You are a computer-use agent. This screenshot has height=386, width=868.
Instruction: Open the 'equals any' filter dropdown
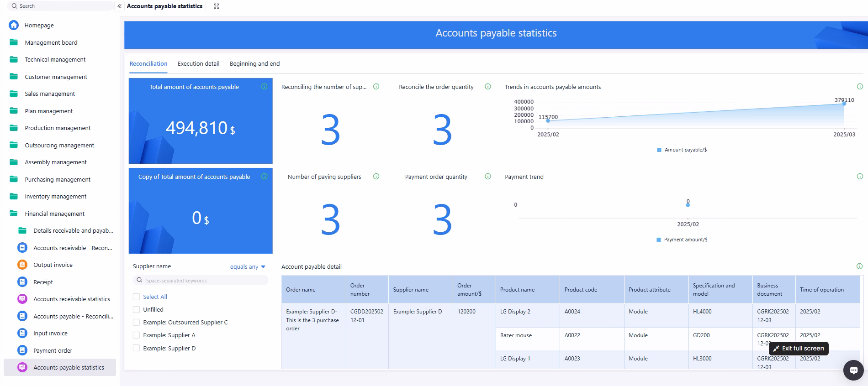[x=248, y=267]
